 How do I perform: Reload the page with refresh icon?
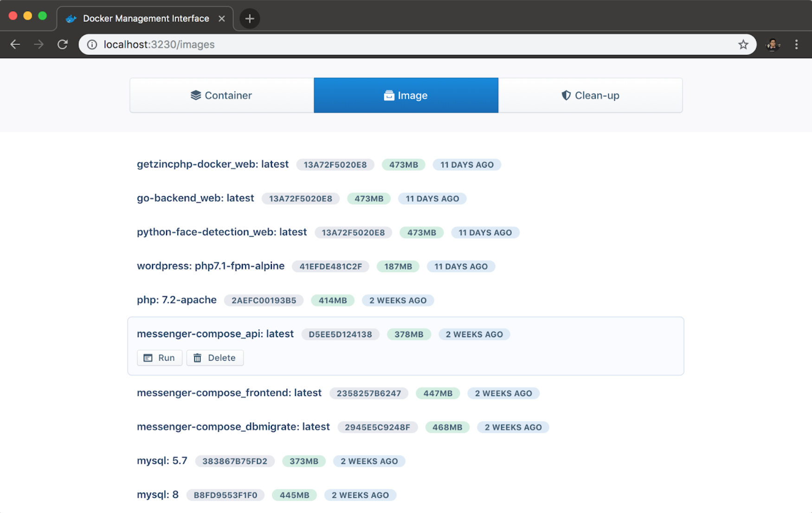tap(63, 45)
